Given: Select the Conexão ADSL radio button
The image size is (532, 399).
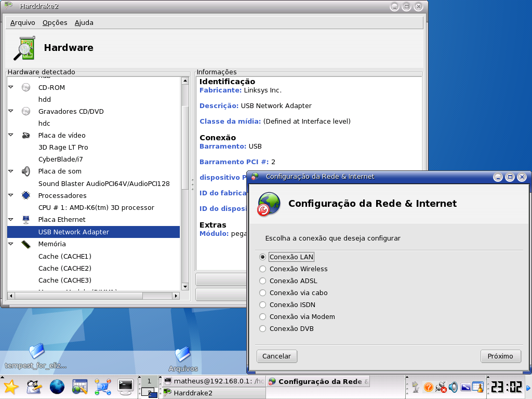Looking at the screenshot, I should tap(262, 281).
